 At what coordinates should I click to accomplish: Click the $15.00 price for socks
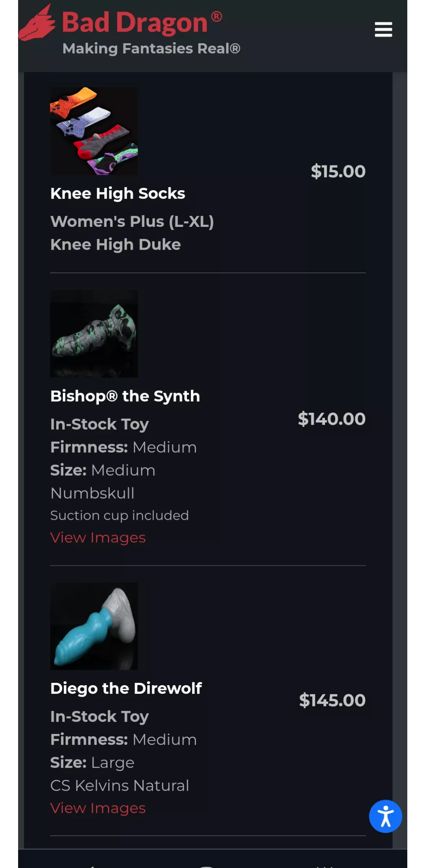click(338, 171)
